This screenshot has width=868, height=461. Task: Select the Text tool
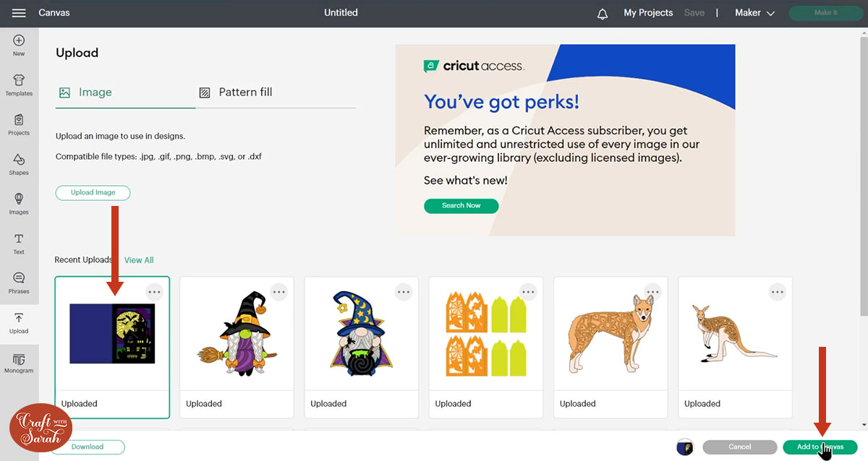coord(19,243)
